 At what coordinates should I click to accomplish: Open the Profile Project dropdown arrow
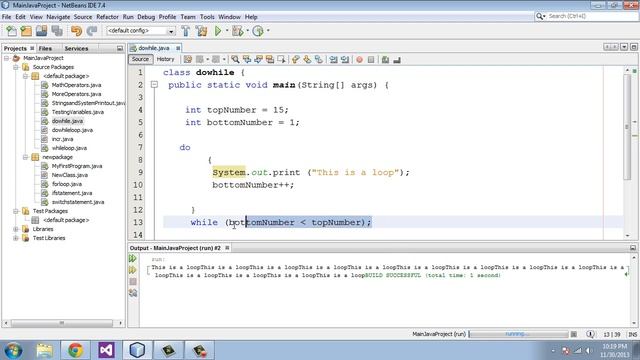[268, 31]
